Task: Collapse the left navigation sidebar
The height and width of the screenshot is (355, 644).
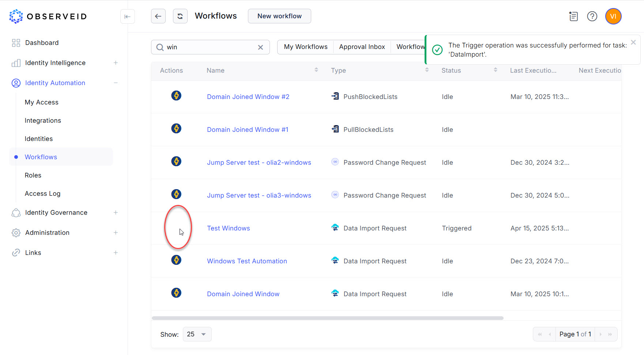Action: coord(127,16)
